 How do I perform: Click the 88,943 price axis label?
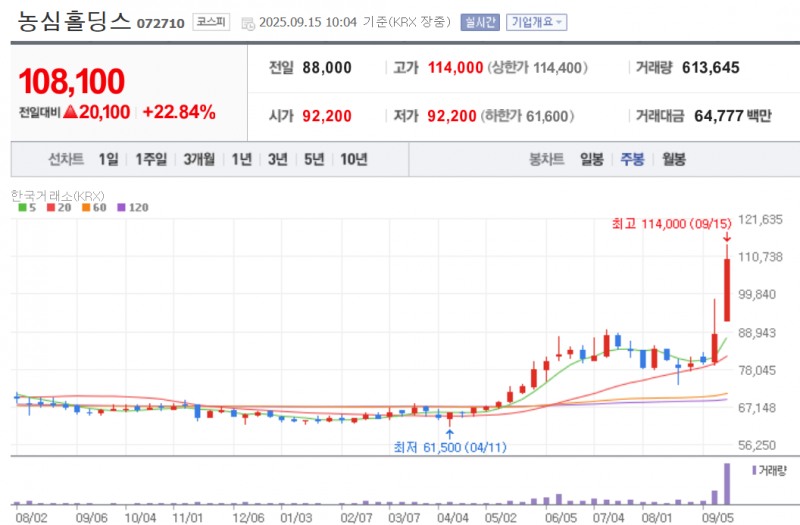tap(757, 333)
